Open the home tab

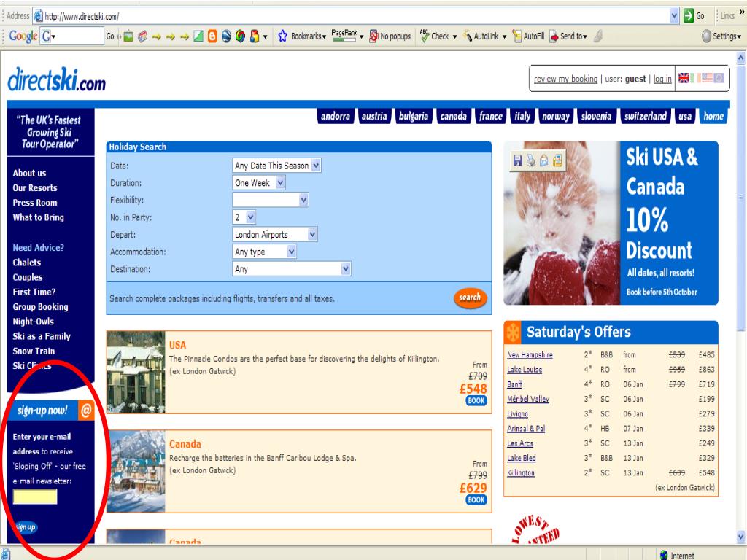713,116
